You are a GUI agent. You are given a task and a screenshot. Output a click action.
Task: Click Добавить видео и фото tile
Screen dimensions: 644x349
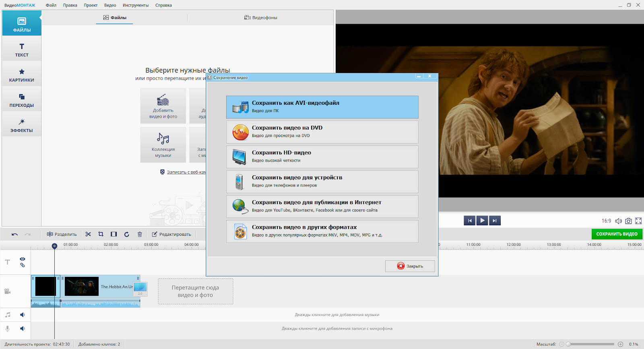163,106
